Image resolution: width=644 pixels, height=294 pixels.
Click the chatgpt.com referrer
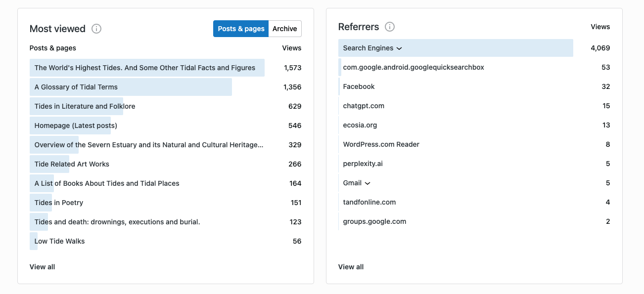pos(364,106)
